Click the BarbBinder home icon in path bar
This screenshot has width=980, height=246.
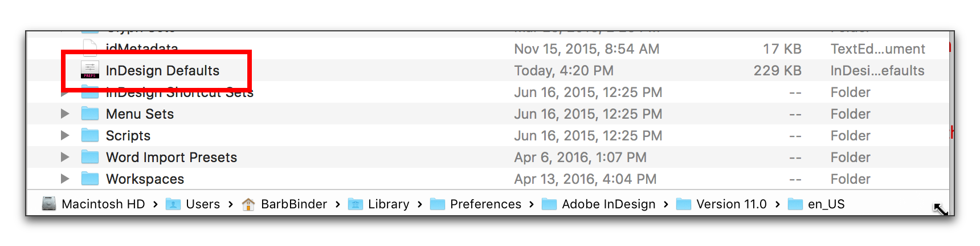pos(248,204)
